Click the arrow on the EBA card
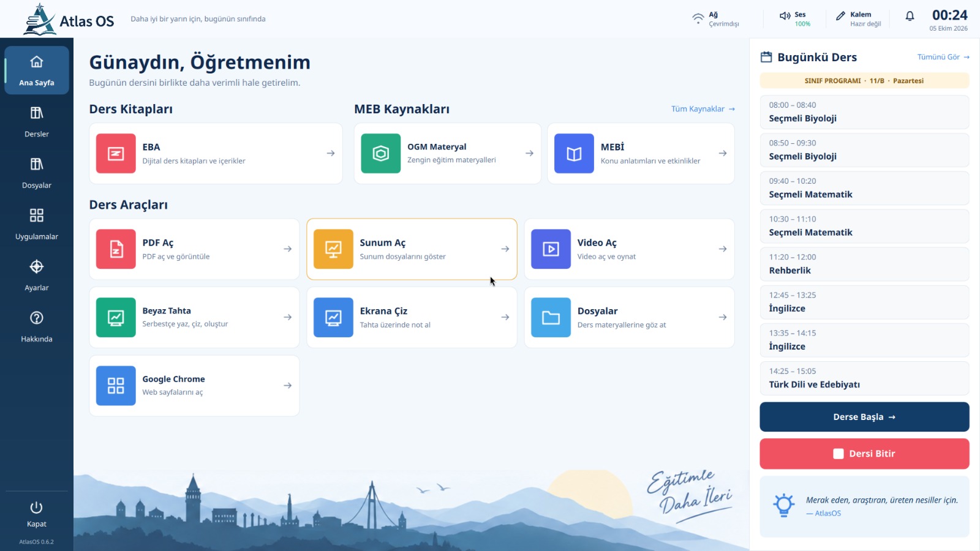This screenshot has height=551, width=980. pos(331,154)
